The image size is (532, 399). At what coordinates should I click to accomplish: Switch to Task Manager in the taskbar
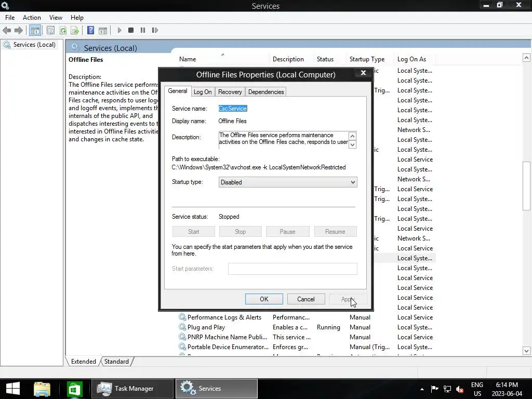(132, 389)
